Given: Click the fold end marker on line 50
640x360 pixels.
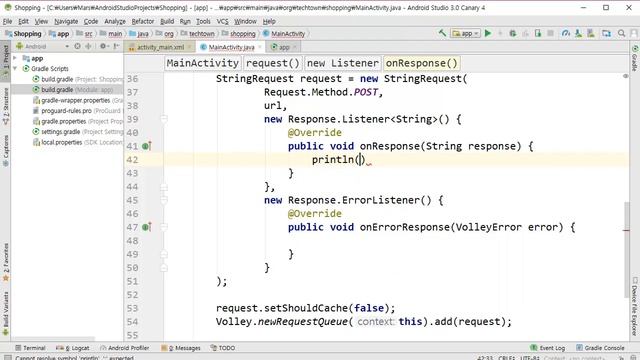Looking at the screenshot, I should click(x=164, y=268).
